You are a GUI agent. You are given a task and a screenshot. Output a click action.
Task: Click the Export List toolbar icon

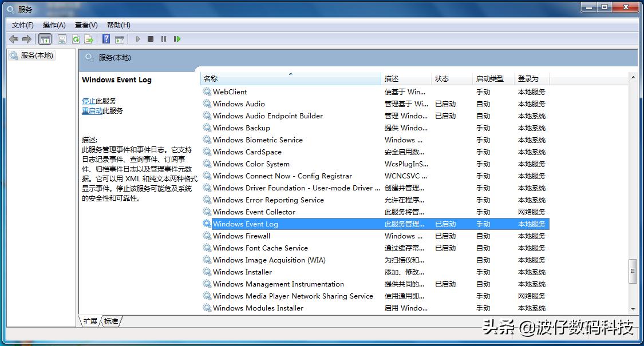[89, 39]
